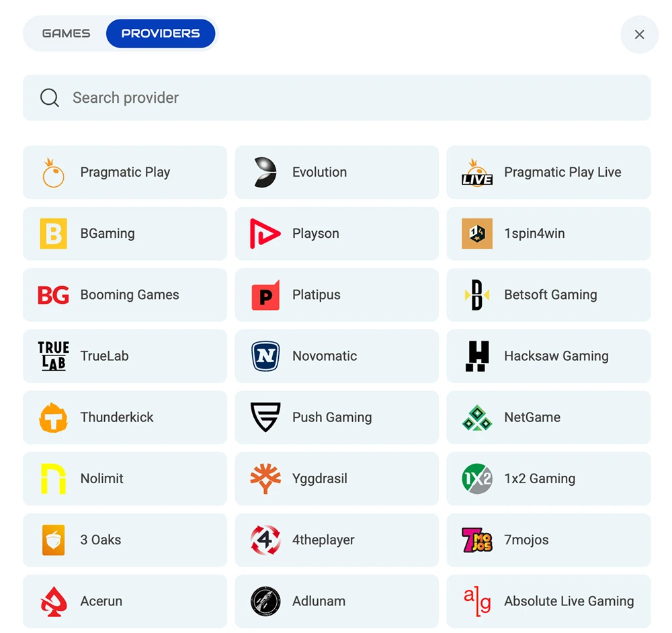
Task: Select the Novomatic shield logo
Action: click(x=265, y=356)
